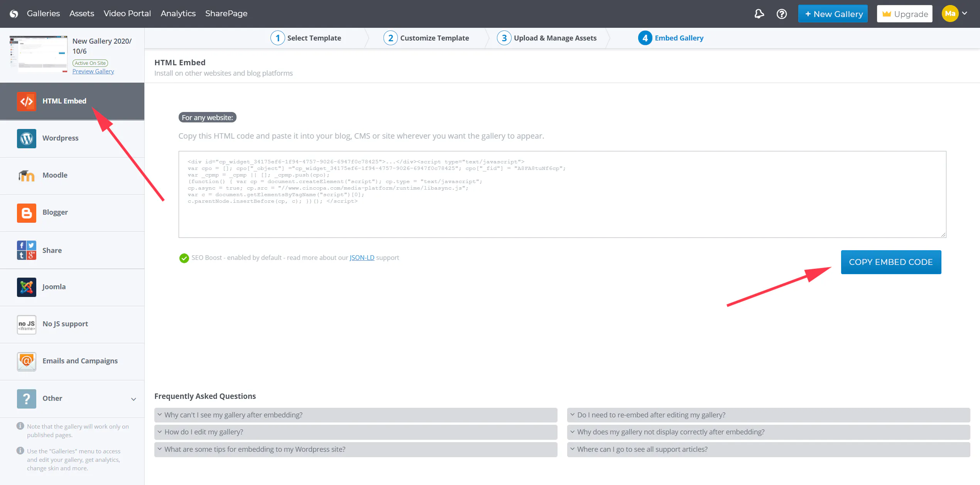Go to step 1 Select Template

point(306,38)
